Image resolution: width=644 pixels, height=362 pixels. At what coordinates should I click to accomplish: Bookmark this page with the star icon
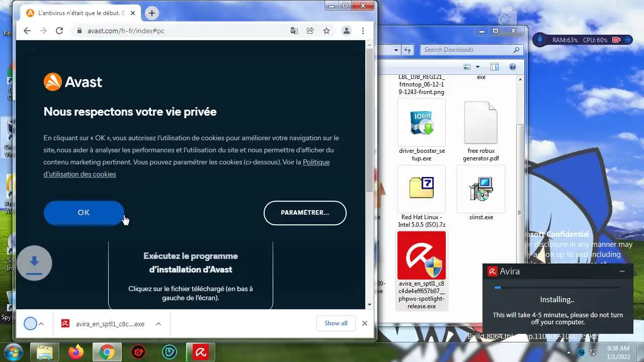327,31
